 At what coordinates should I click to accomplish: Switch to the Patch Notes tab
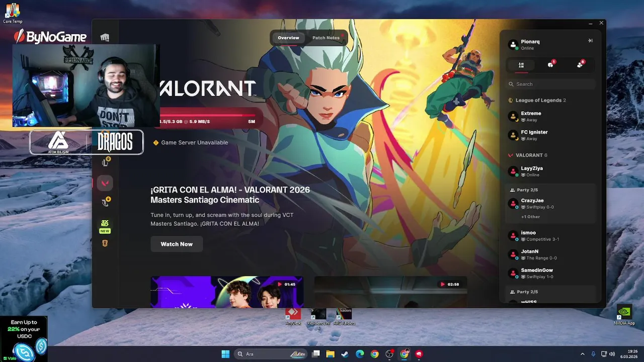326,38
